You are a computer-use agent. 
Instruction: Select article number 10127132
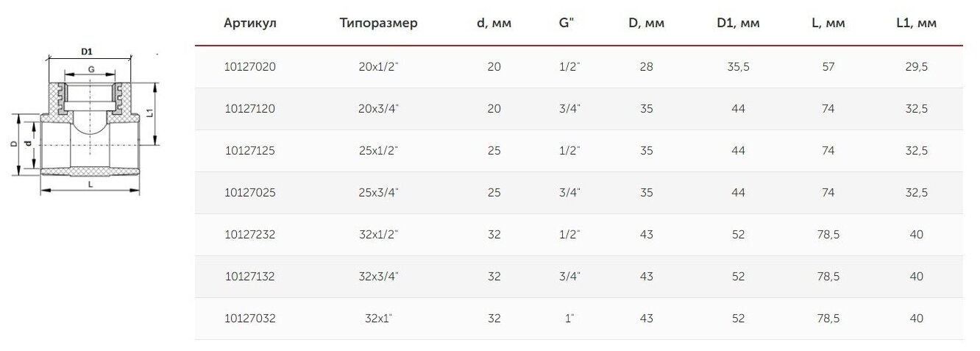tap(249, 277)
